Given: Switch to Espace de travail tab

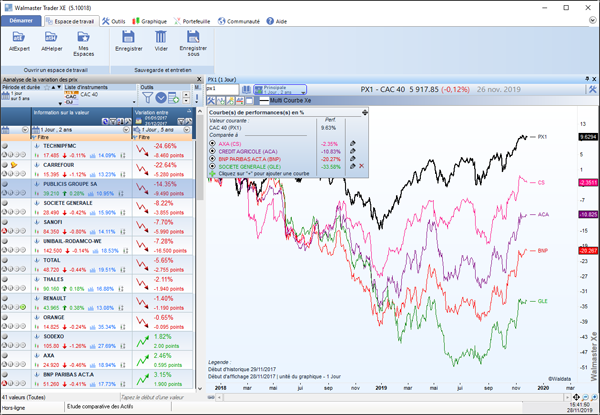Looking at the screenshot, I should [71, 21].
